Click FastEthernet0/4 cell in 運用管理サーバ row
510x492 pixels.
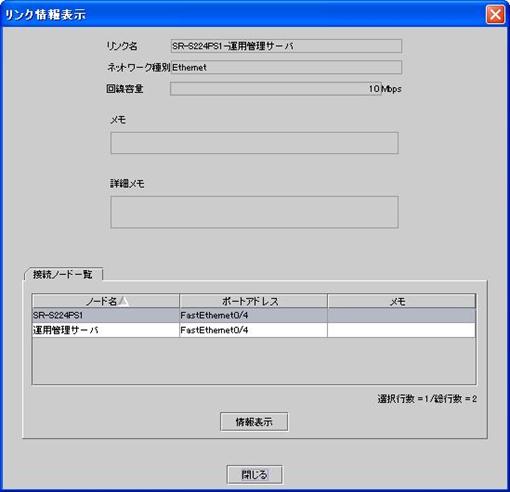click(253, 330)
